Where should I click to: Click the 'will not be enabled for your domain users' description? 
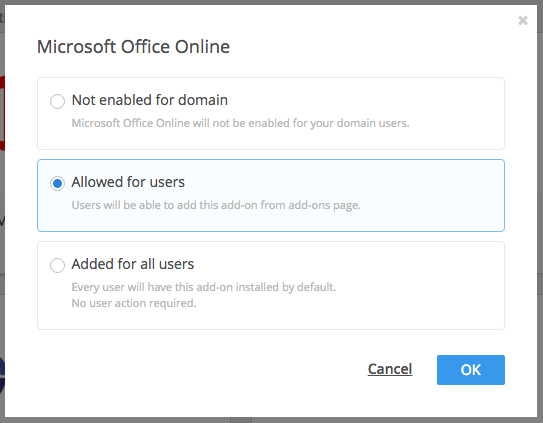tap(240, 123)
